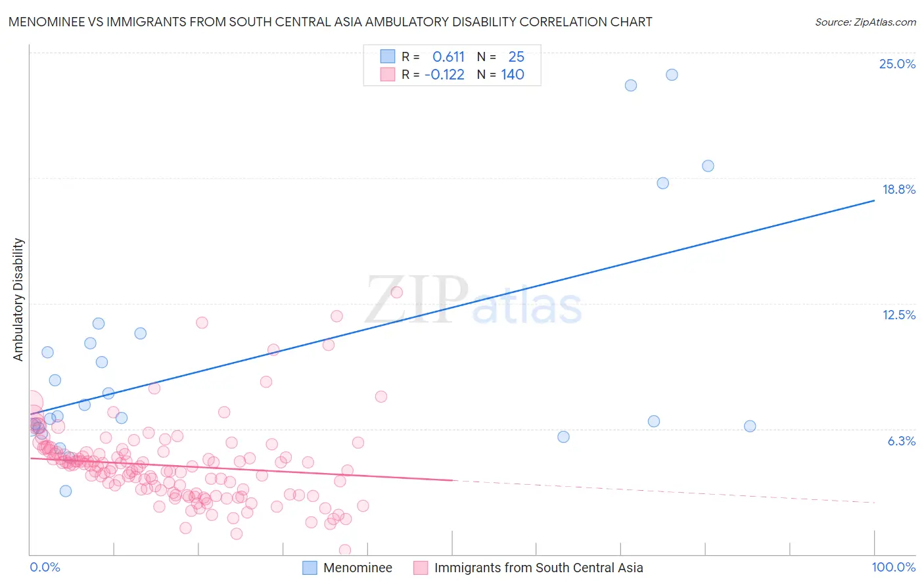Click the 0.0% x-axis label
The image size is (924, 586).
(x=45, y=567)
